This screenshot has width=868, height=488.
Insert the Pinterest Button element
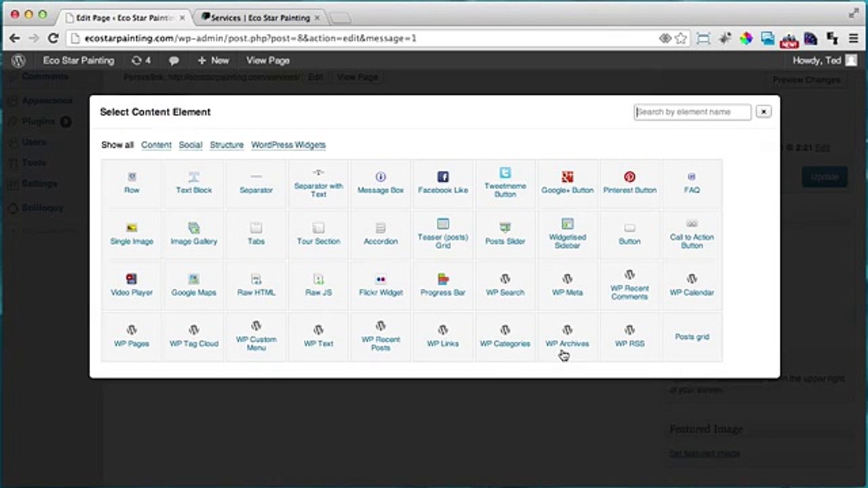630,184
